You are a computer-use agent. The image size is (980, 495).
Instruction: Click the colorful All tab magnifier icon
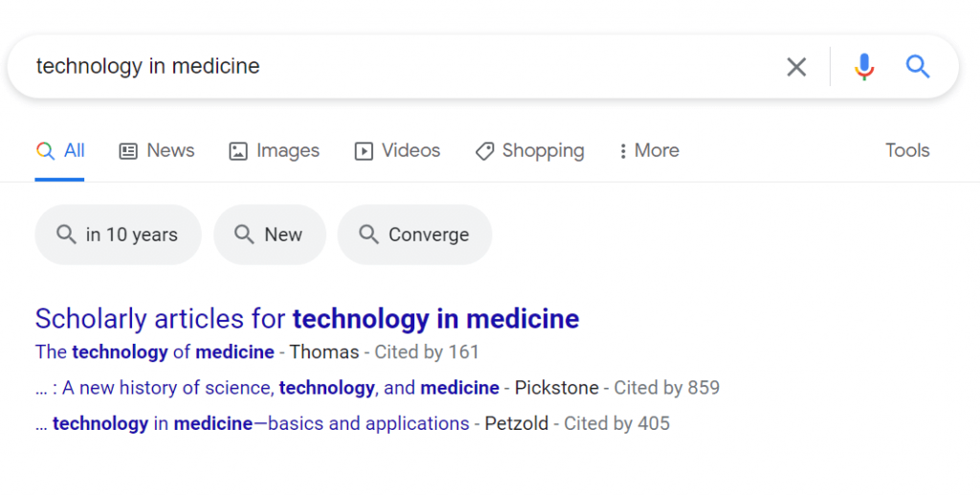[45, 150]
